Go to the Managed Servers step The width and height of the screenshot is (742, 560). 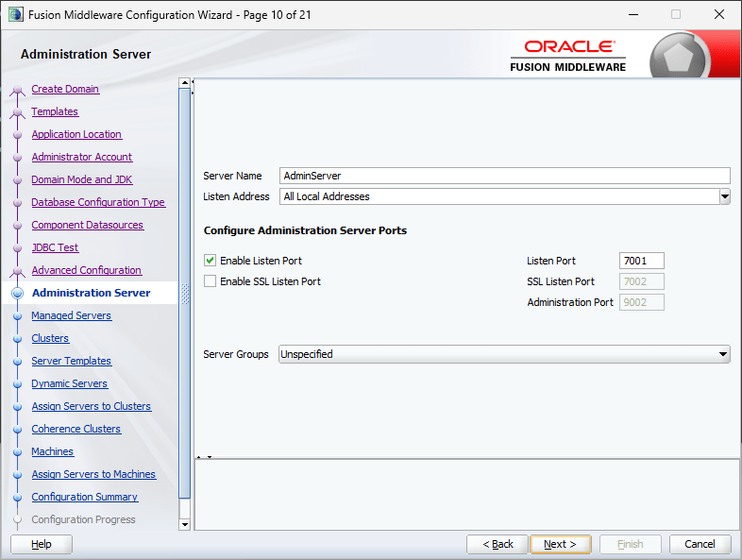[71, 315]
